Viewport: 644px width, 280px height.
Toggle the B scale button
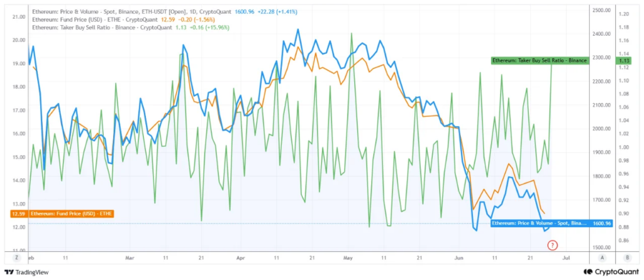pyautogui.click(x=627, y=258)
